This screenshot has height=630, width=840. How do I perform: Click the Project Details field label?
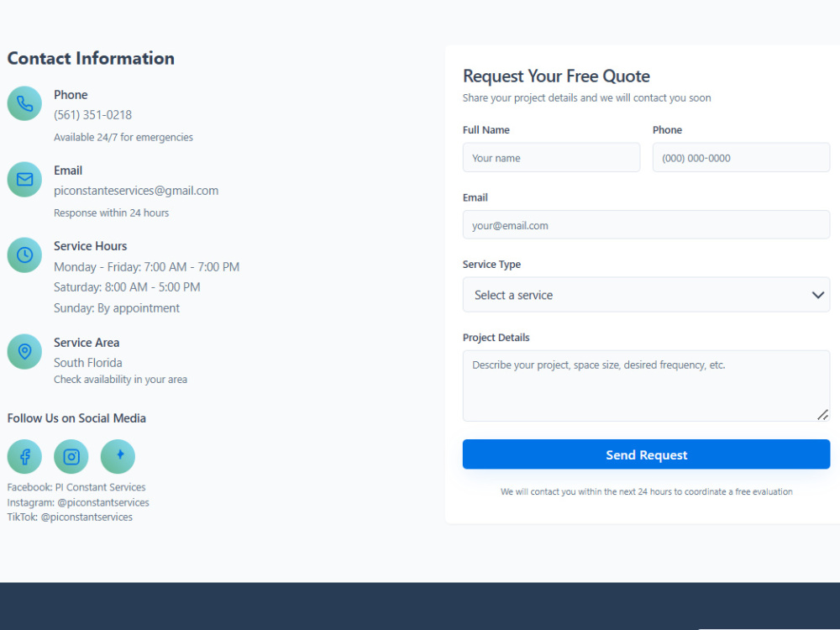(x=496, y=338)
